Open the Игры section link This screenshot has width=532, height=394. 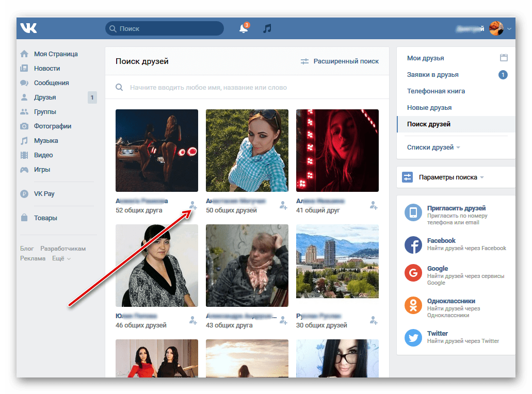42,170
